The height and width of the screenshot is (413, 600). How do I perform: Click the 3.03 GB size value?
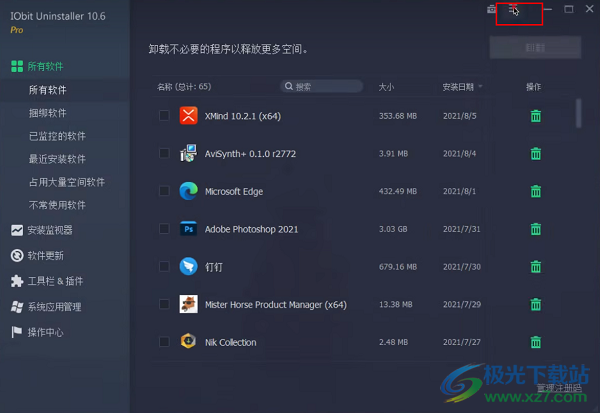pos(393,229)
